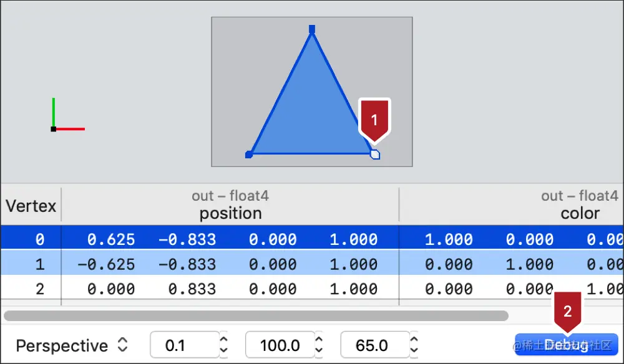Select the triangle's bottom-right hollow vertex handle
Image resolution: width=624 pixels, height=364 pixels.
375,155
